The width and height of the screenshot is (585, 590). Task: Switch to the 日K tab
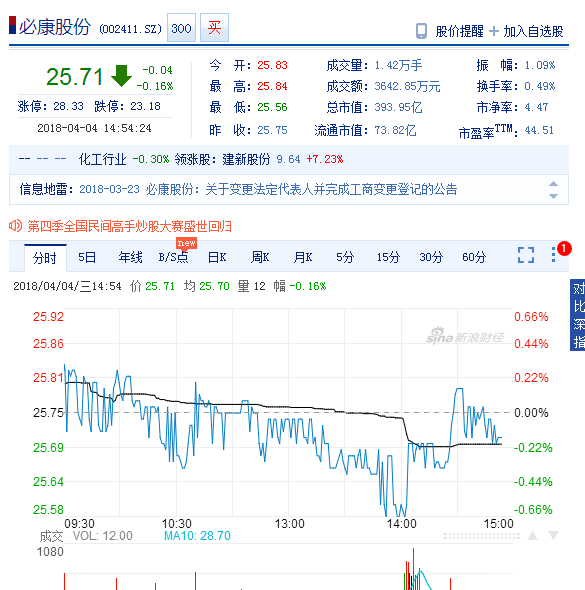tap(217, 257)
